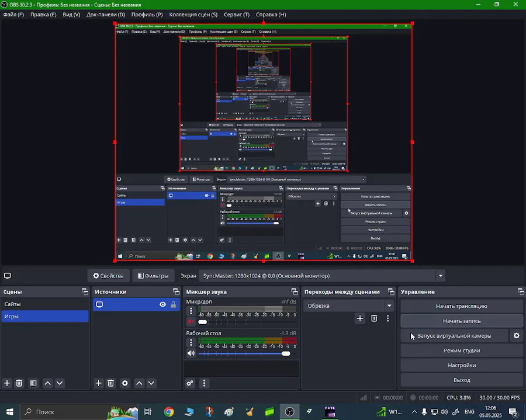The image size is (526, 420).
Task: Add a scene transition plus icon
Action: [x=360, y=318]
